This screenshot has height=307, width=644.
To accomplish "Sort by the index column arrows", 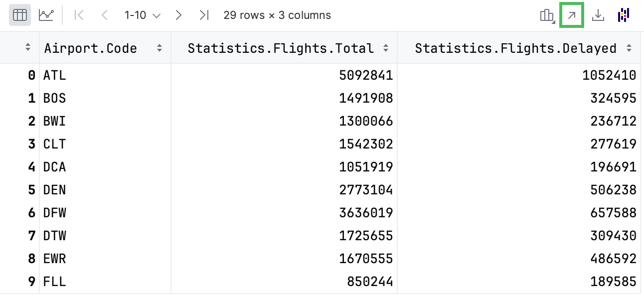I will (28, 48).
